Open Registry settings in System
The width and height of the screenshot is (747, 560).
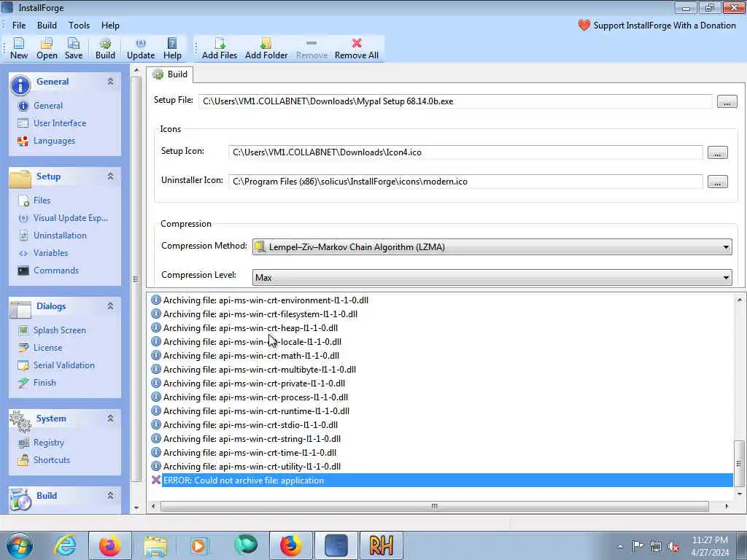[48, 443]
